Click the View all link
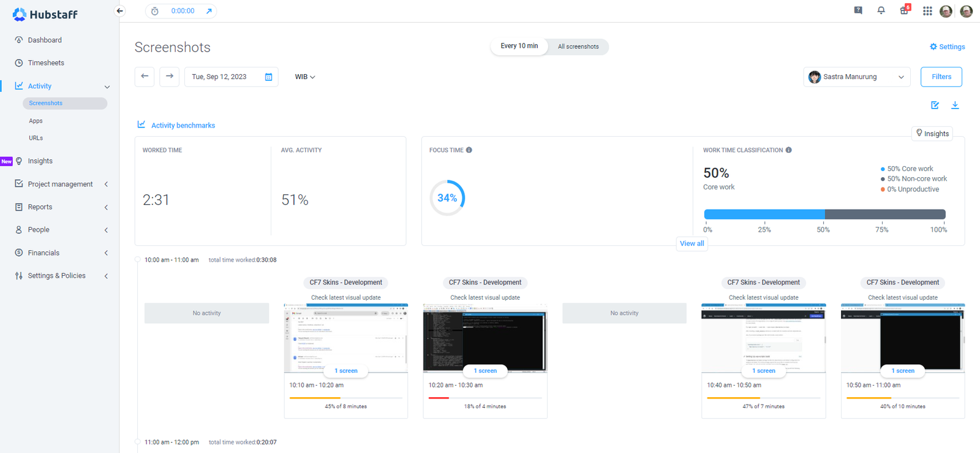Image resolution: width=980 pixels, height=453 pixels. pos(692,244)
